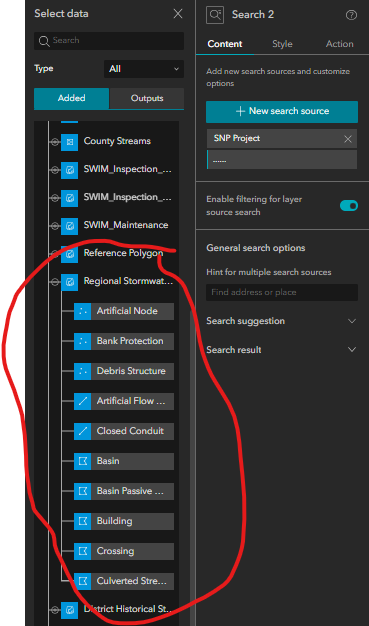Open help for the Search 2 widget
The image size is (369, 626).
pos(351,15)
